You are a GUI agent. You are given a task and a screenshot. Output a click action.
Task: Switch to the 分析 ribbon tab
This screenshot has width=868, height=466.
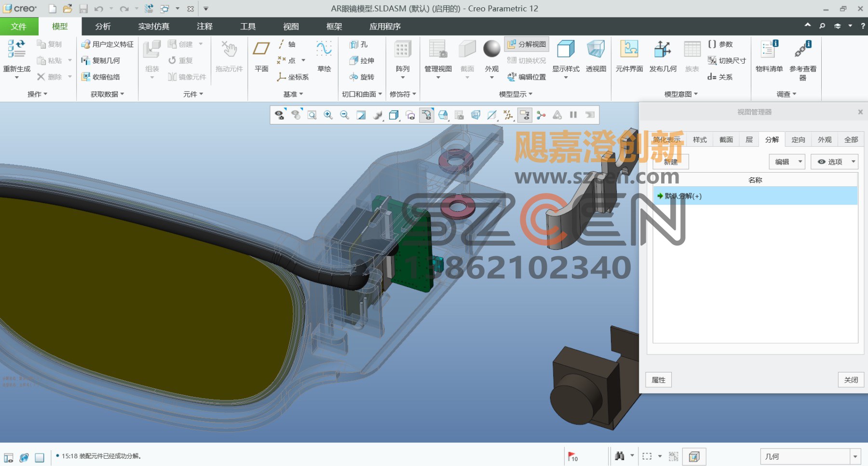103,26
